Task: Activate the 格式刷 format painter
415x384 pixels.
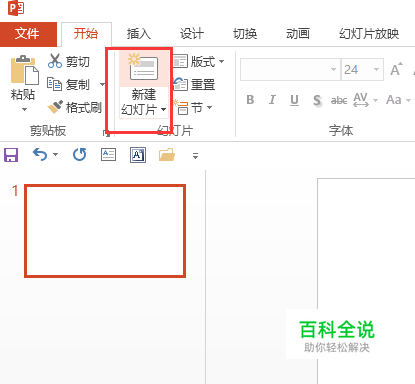Action: (x=75, y=107)
